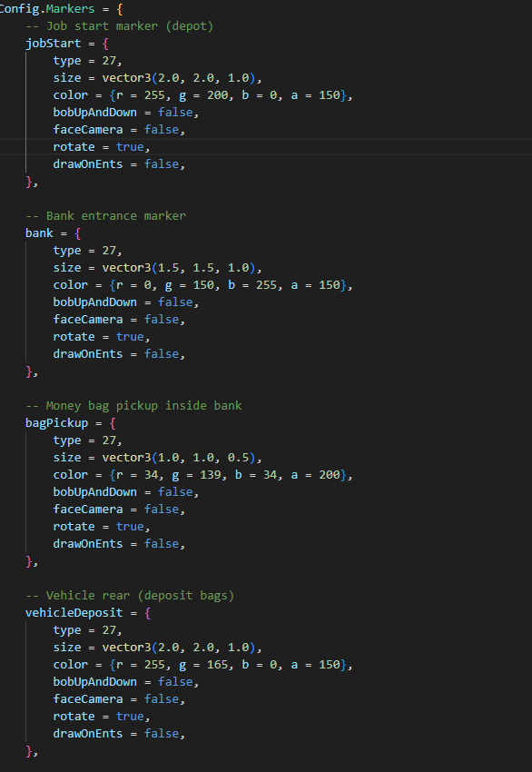Click the color line with g = 165

point(203,664)
